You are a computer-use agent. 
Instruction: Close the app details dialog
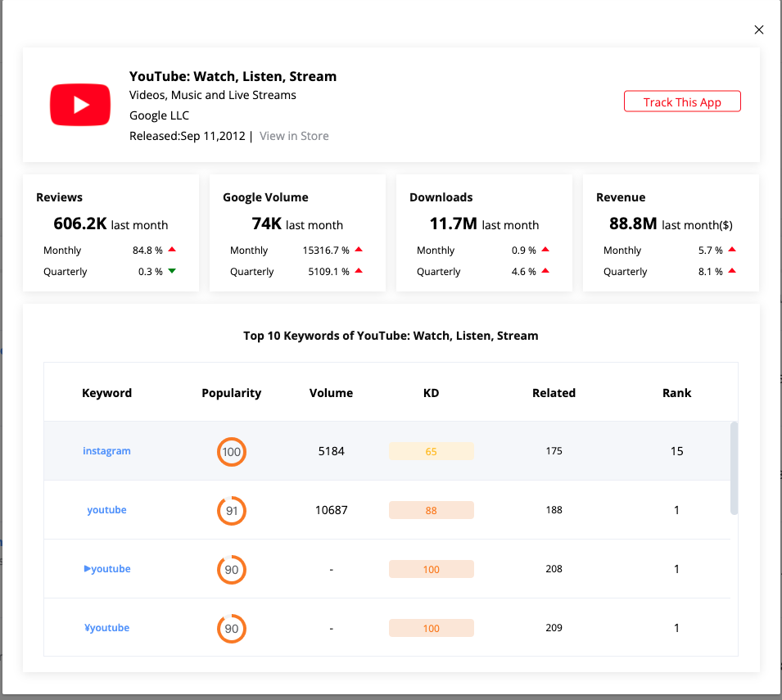click(758, 30)
